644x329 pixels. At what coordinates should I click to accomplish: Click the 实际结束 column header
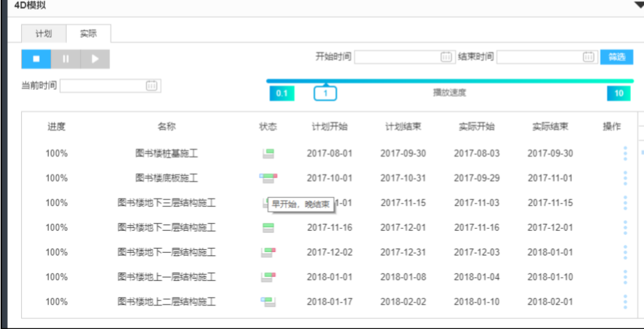tap(551, 126)
